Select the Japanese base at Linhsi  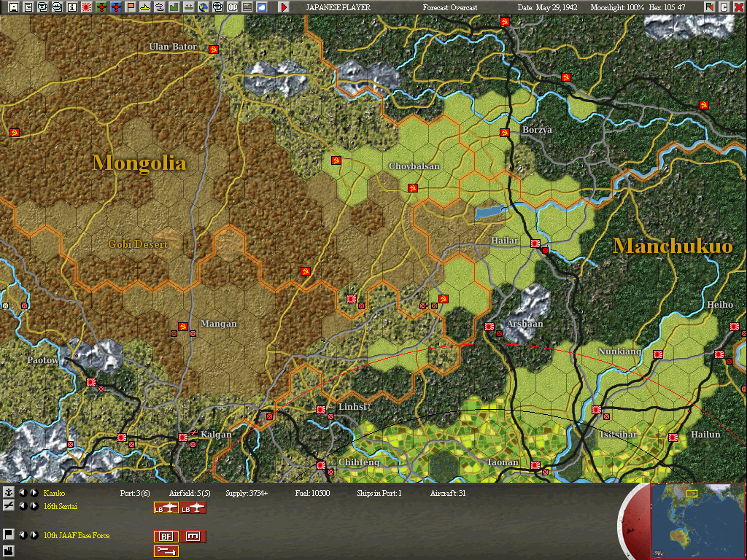click(321, 410)
